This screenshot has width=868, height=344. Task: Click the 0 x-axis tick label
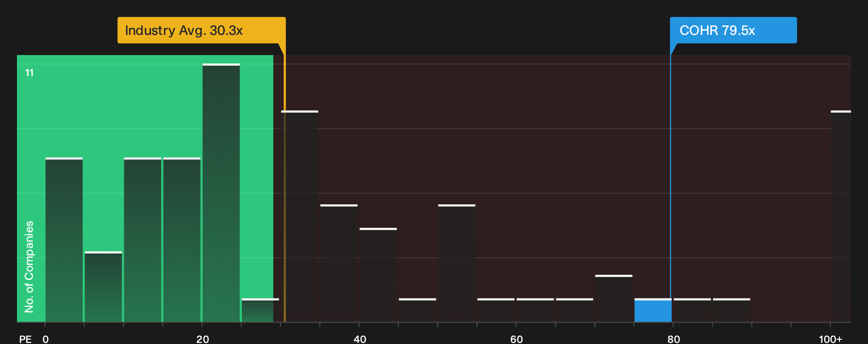tap(46, 339)
